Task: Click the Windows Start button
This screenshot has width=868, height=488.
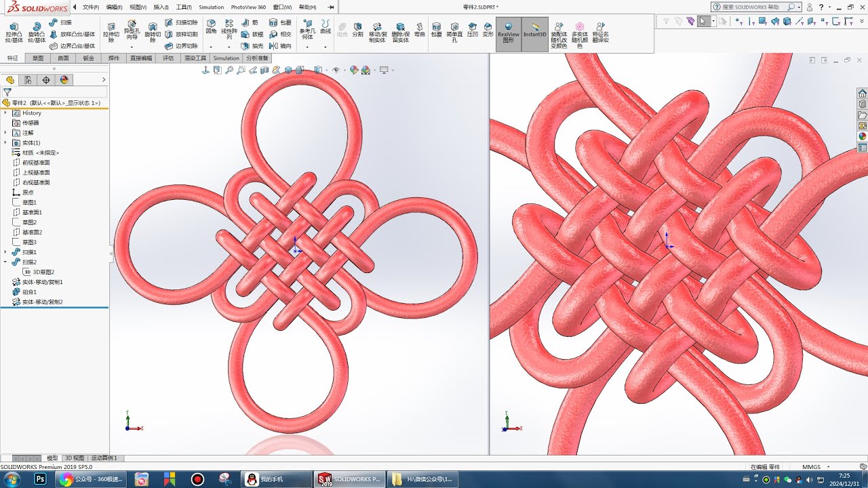Action: [x=12, y=479]
